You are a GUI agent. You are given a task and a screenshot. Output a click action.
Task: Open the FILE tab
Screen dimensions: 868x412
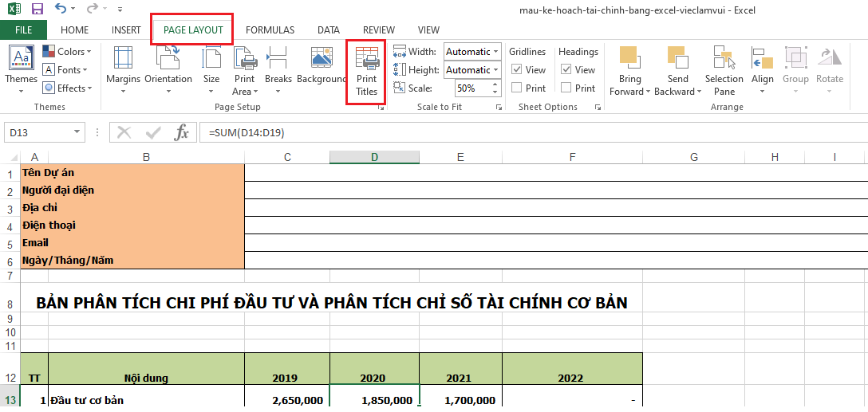23,29
